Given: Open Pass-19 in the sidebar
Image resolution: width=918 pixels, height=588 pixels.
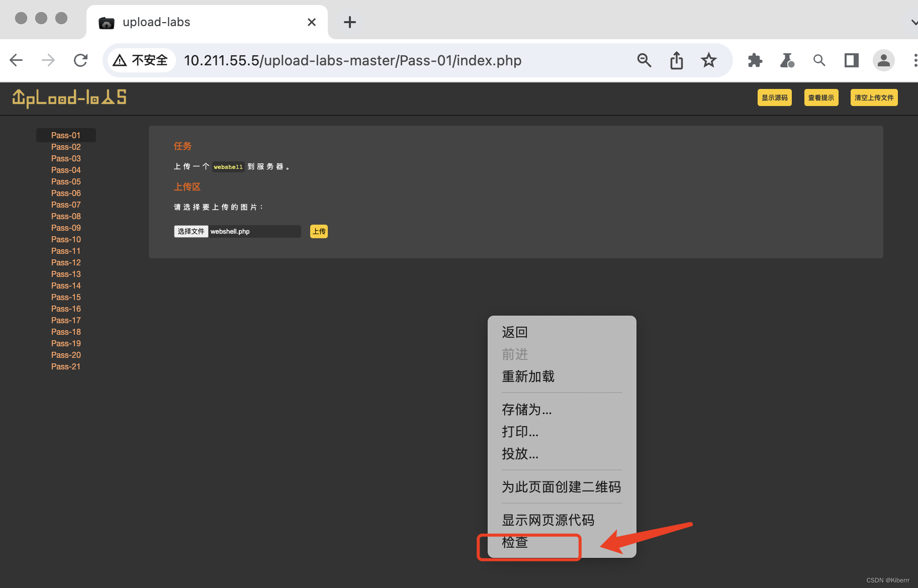Looking at the screenshot, I should (66, 343).
